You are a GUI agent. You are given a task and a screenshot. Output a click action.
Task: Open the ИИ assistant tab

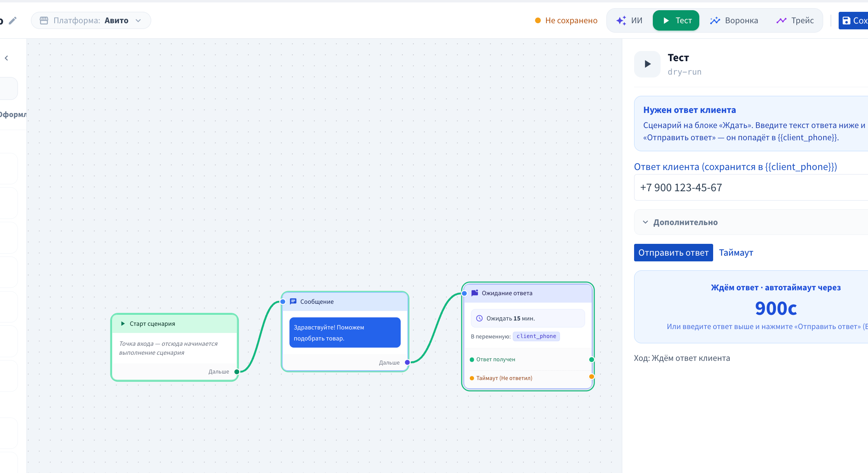630,20
